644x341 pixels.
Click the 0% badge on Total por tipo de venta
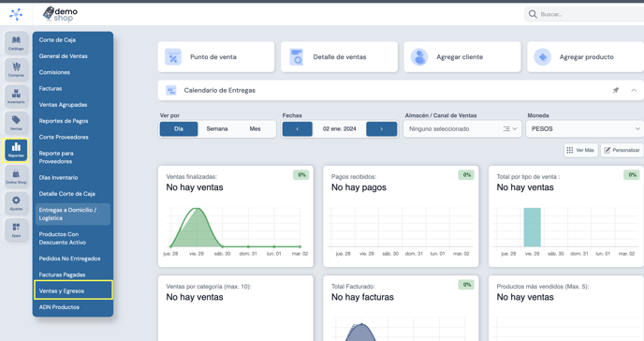click(631, 175)
